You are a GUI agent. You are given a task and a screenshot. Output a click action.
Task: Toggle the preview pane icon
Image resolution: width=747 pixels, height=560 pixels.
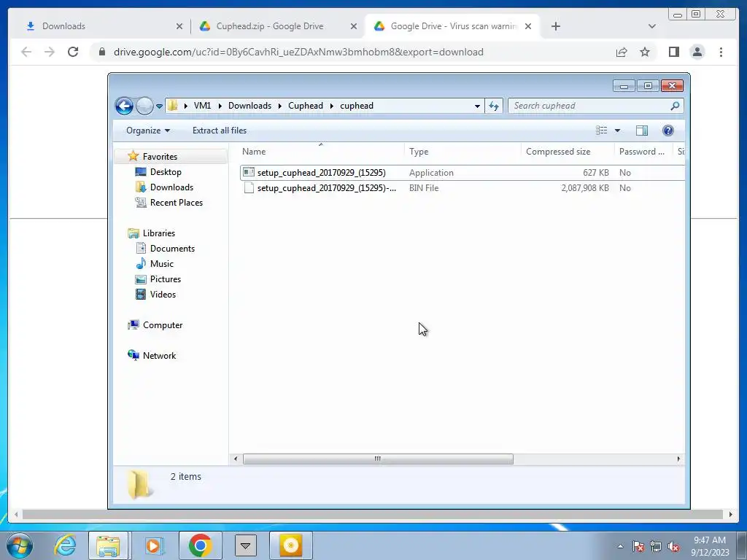click(x=642, y=131)
